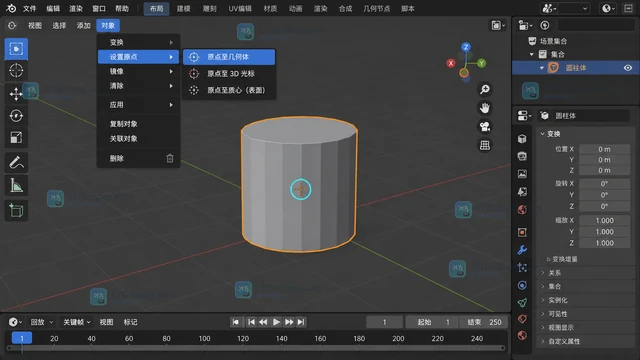Open the editor type dropdown in viewport header
The width and height of the screenshot is (640, 360).
pos(12,26)
